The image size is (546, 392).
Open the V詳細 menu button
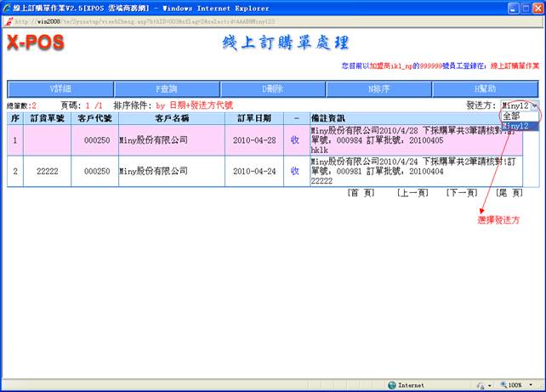[60, 88]
